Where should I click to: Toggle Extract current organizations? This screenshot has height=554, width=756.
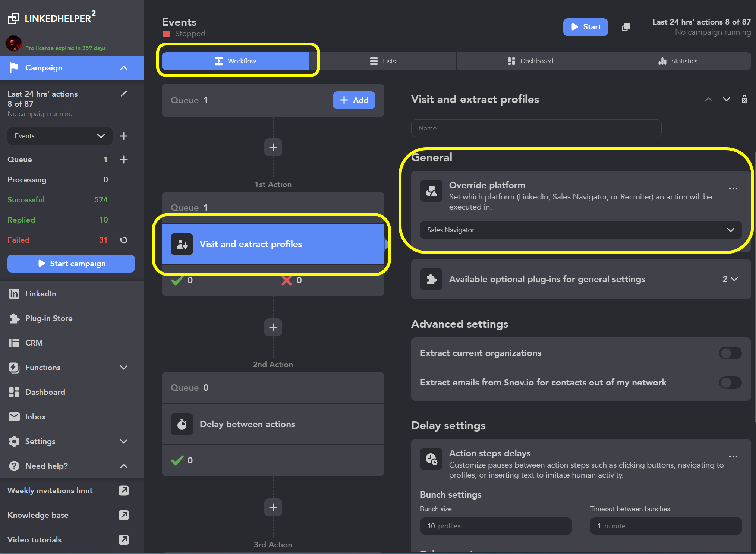[730, 353]
